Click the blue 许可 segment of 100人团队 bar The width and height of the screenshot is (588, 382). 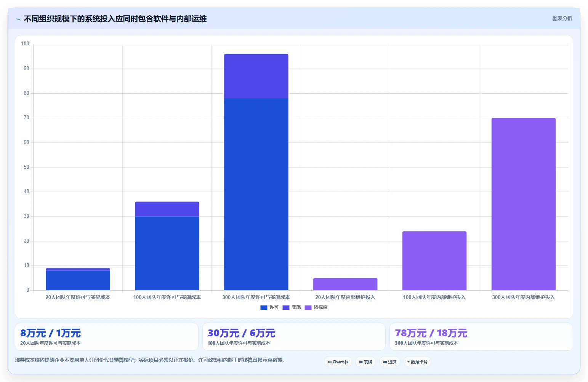[x=167, y=253]
